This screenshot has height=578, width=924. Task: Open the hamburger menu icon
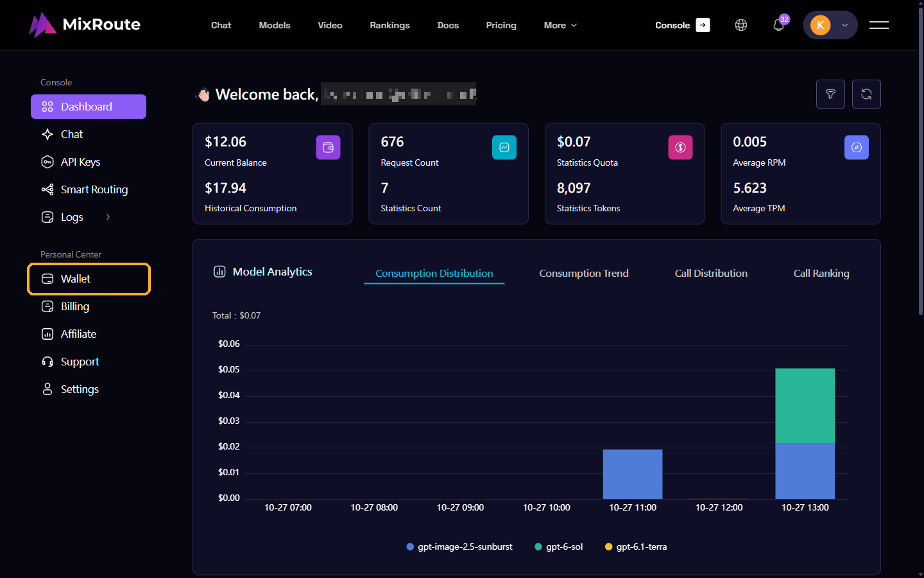pyautogui.click(x=879, y=25)
